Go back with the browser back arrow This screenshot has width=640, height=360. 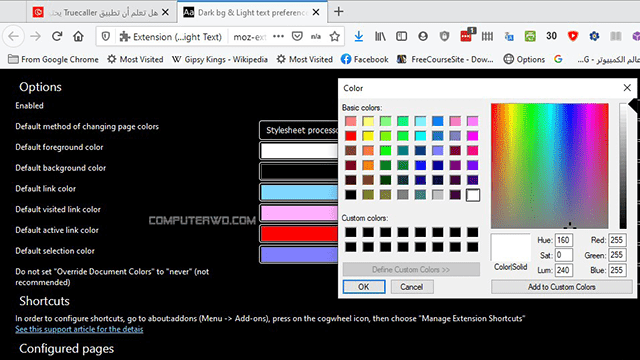(x=13, y=37)
